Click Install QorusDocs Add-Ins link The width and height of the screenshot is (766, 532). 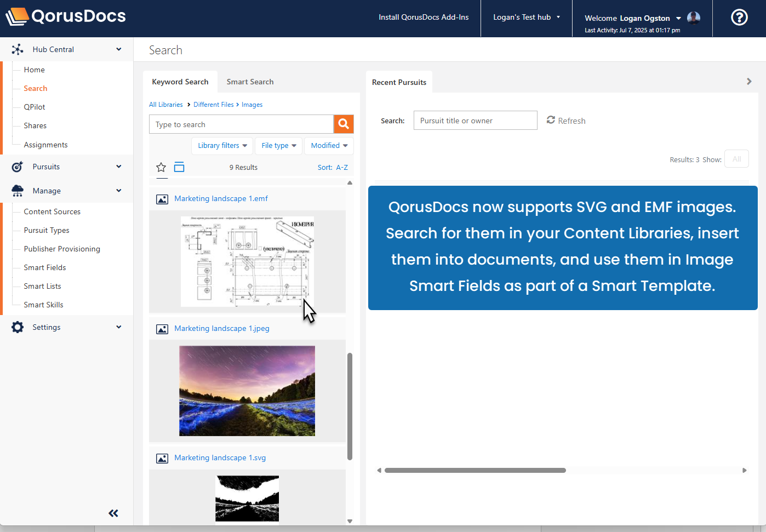[x=424, y=17]
